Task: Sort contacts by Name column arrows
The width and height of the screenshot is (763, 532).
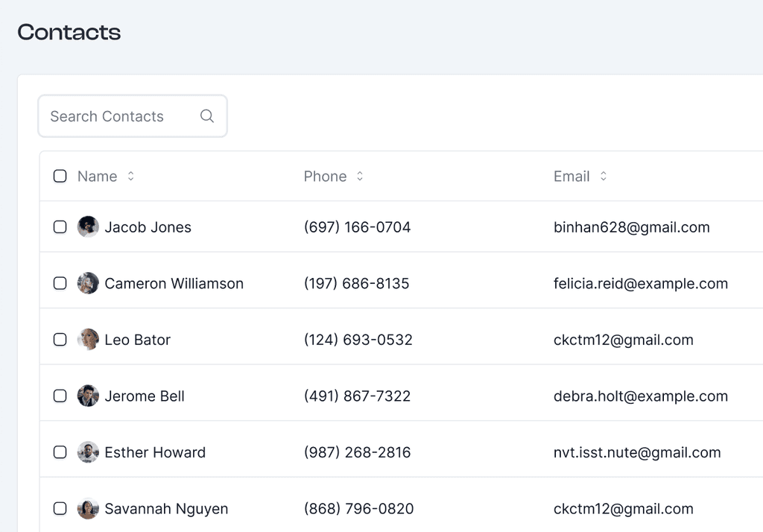Action: click(131, 177)
